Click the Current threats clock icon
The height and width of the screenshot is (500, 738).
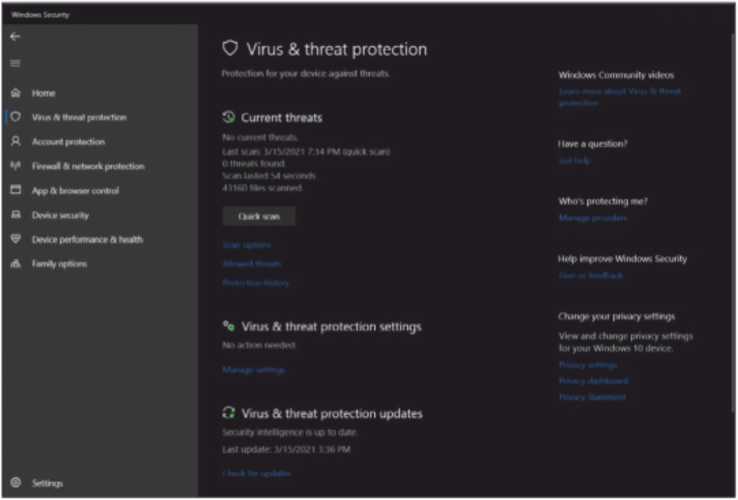tap(229, 117)
